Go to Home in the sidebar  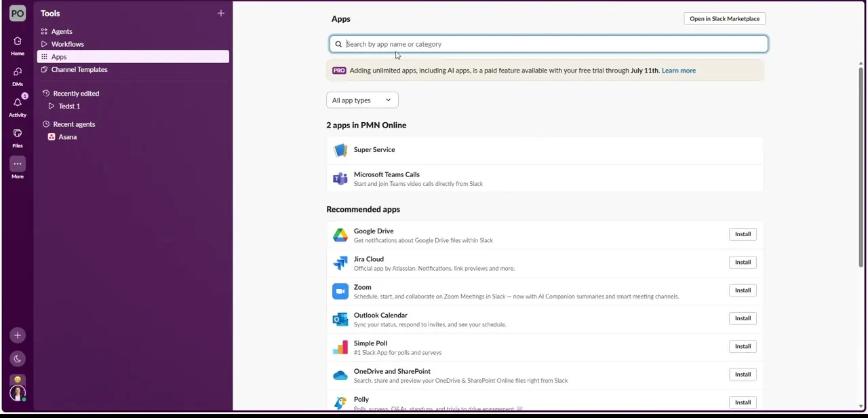pyautogui.click(x=18, y=45)
